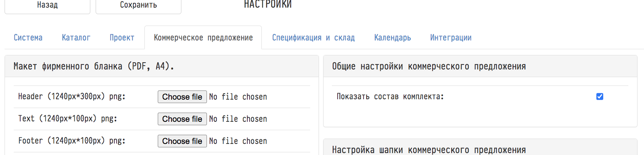Image resolution: width=644 pixels, height=155 pixels.
Task: Click the Общие настройки коммерческого предложения header
Action: [429, 66]
